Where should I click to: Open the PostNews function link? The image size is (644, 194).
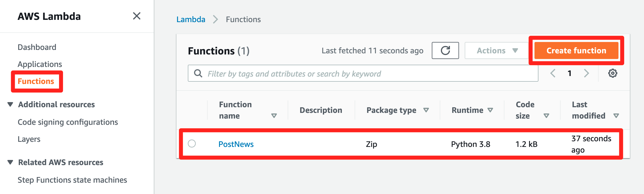point(236,144)
